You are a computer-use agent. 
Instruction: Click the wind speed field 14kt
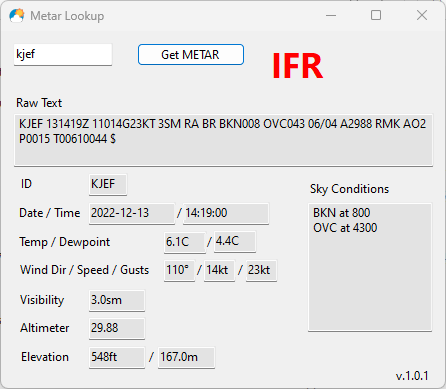pyautogui.click(x=219, y=270)
